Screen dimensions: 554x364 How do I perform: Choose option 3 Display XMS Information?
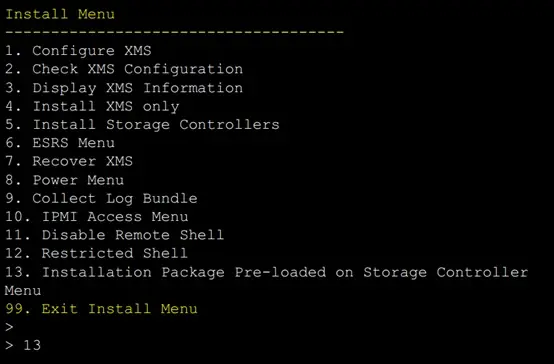point(124,88)
